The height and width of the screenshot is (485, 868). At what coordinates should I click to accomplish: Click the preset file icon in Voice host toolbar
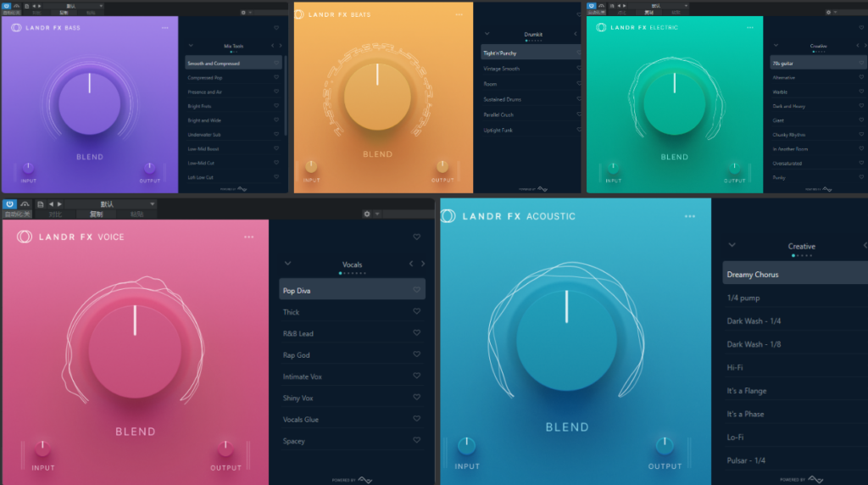(41, 204)
